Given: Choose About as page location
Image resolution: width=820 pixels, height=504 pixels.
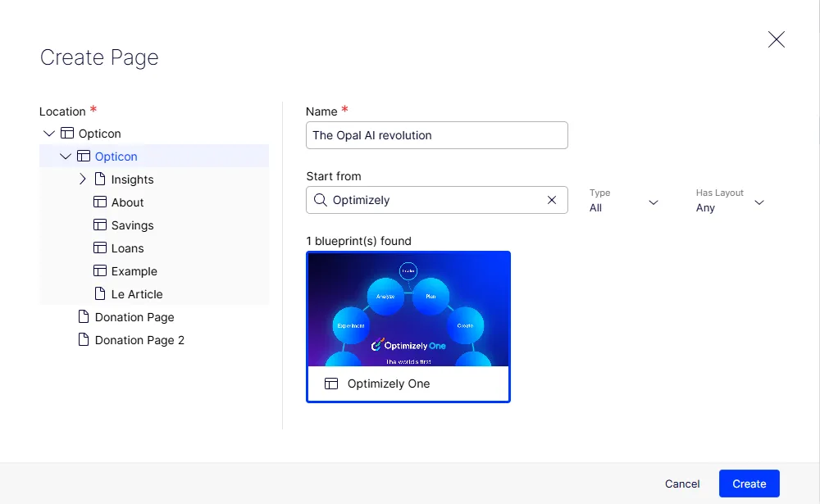Looking at the screenshot, I should click(x=128, y=203).
